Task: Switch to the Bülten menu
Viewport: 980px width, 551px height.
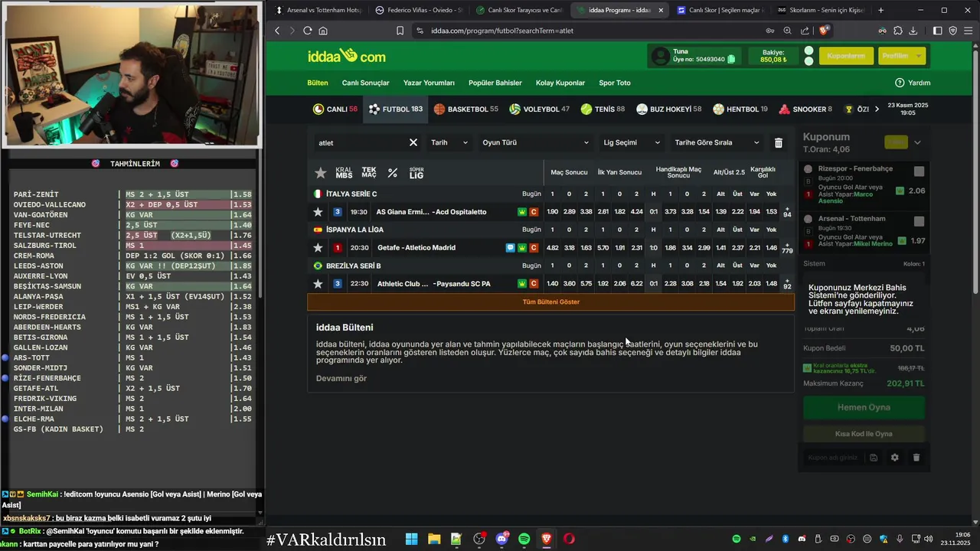Action: coord(318,83)
